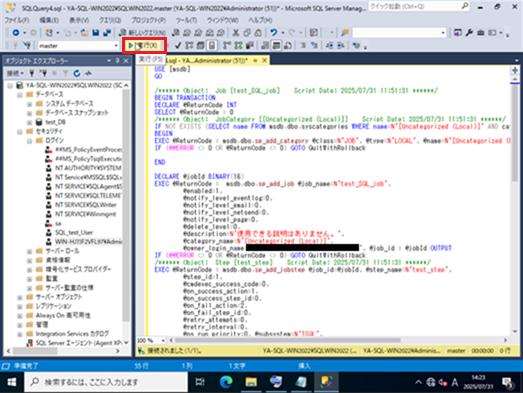Close the Object Explorer panel
The height and width of the screenshot is (393, 523).
pyautogui.click(x=126, y=61)
